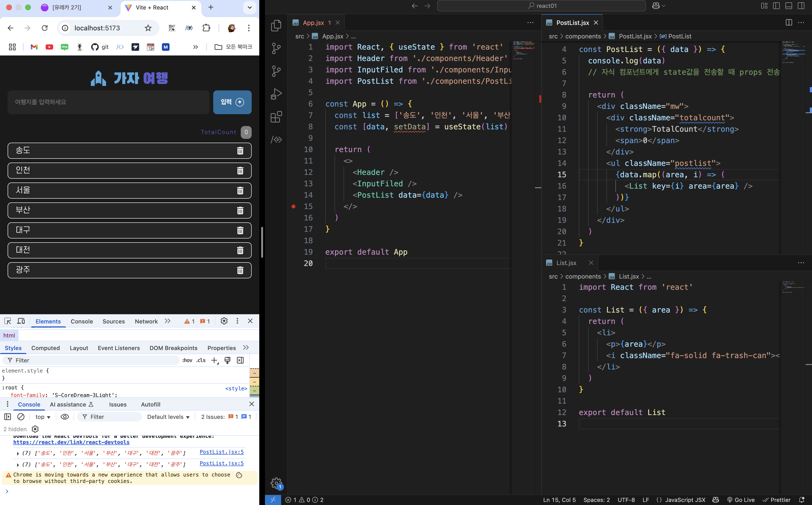The image size is (812, 505).
Task: Remove 부산 using its trash icon
Action: pos(240,210)
